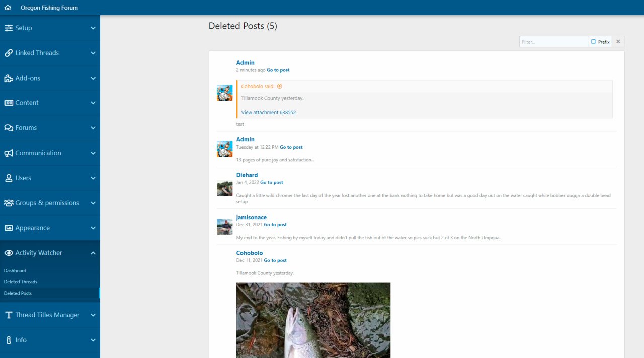The height and width of the screenshot is (358, 644).
Task: Expand the quoted Cohobolo post icon
Action: [280, 86]
